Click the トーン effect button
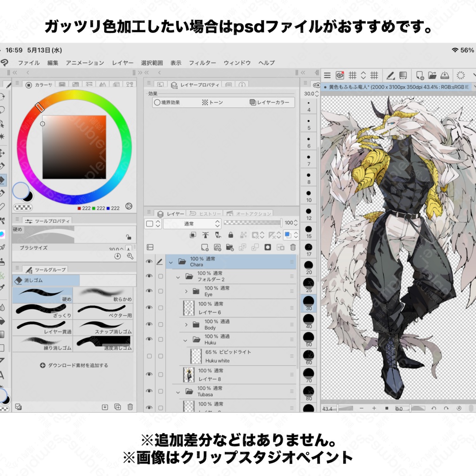Viewport: 476px width, 476px height. (x=212, y=103)
